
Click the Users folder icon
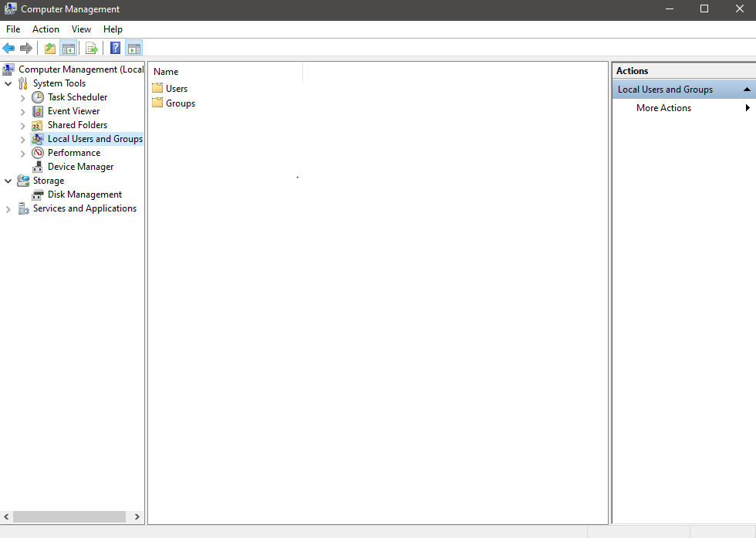tap(157, 88)
